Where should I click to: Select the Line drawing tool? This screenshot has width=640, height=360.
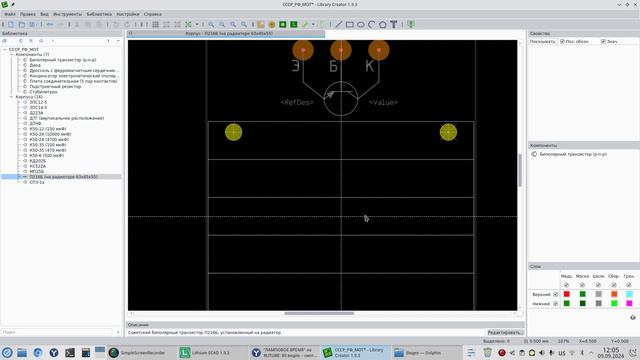pyautogui.click(x=338, y=24)
